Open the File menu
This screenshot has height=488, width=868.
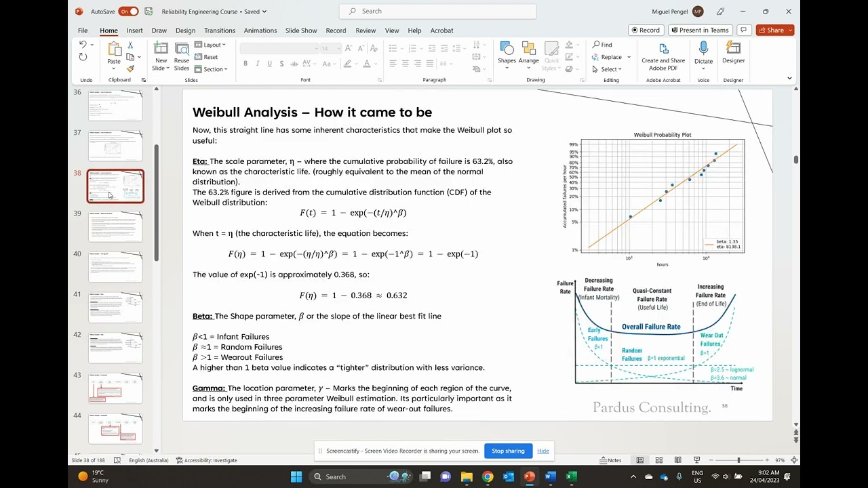[x=83, y=30]
